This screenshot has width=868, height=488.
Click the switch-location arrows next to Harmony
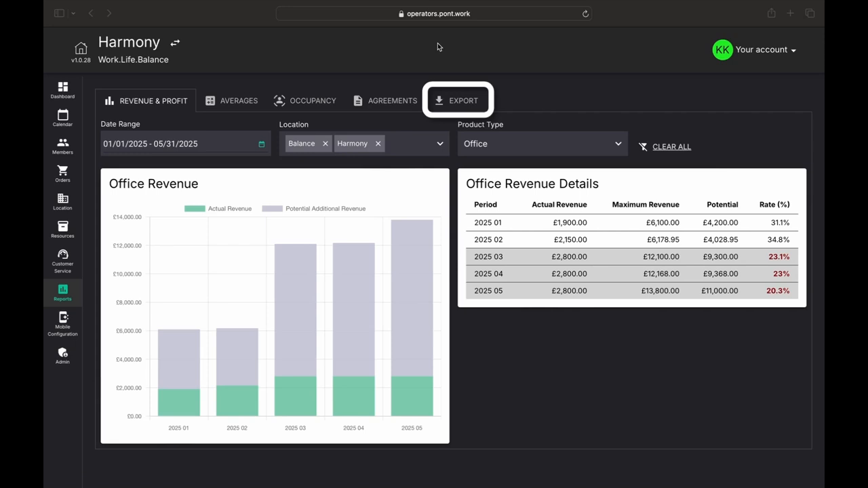tap(175, 43)
